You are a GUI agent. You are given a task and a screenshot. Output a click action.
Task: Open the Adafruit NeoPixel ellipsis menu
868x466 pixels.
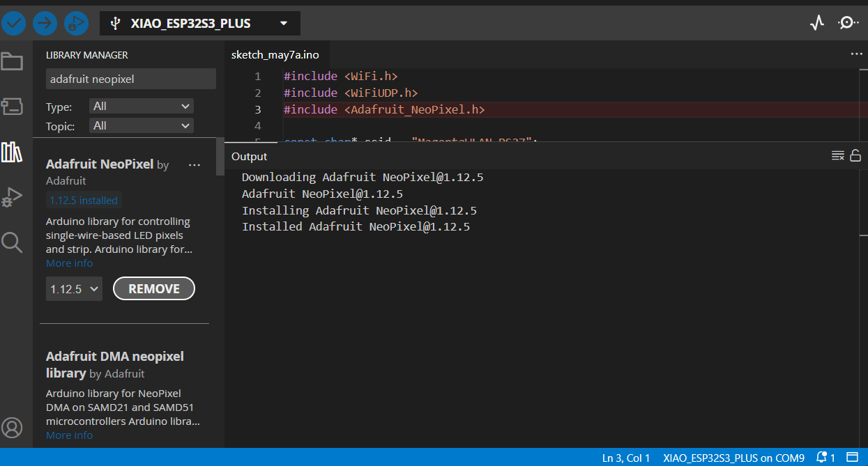(x=194, y=164)
